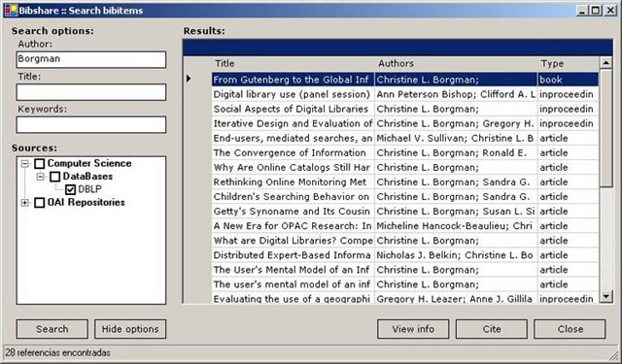Image resolution: width=622 pixels, height=364 pixels.
Task: Collapse the DataBases tree node
Action: (x=40, y=177)
